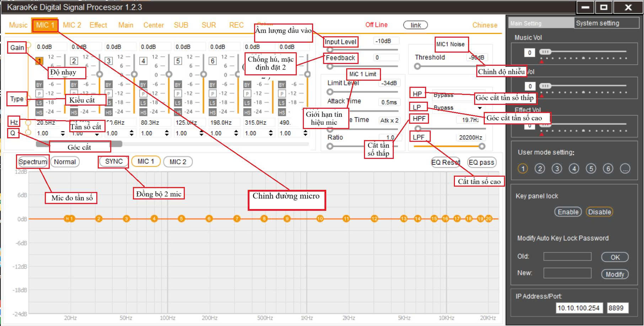The image size is (644, 326).
Task: Click the port field showing 8899
Action: tap(617, 308)
